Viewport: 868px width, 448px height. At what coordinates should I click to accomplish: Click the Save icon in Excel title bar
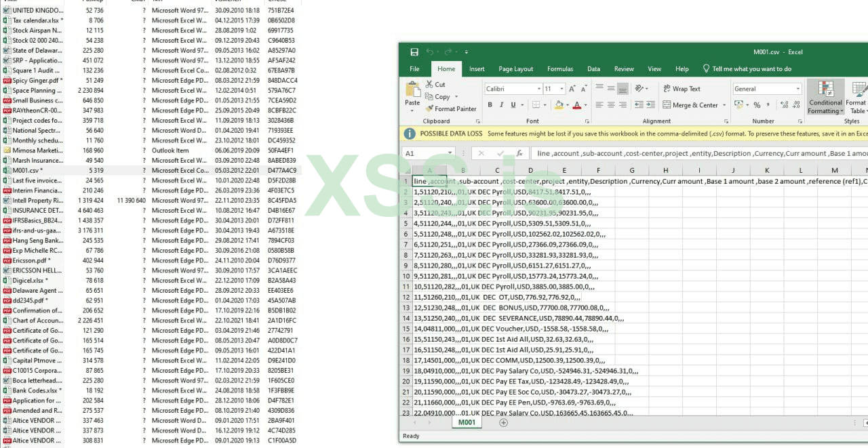coord(414,52)
